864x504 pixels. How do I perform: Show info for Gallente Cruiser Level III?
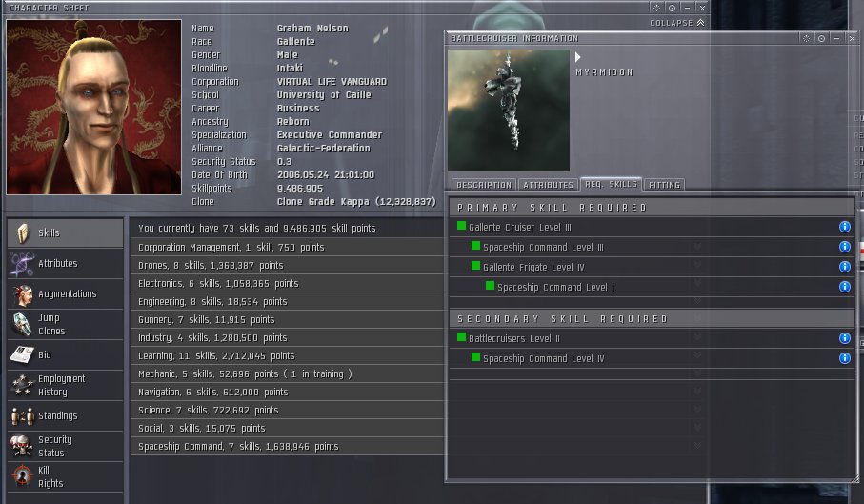pos(844,227)
